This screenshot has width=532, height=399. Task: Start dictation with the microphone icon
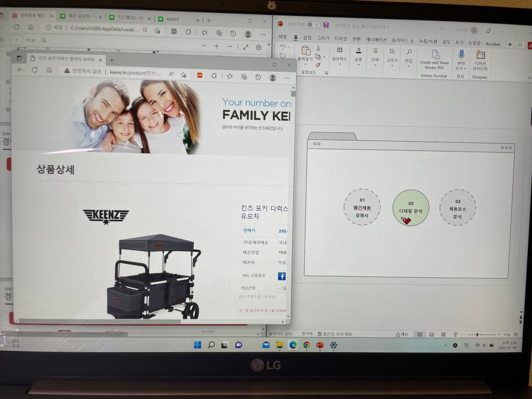coord(461,54)
